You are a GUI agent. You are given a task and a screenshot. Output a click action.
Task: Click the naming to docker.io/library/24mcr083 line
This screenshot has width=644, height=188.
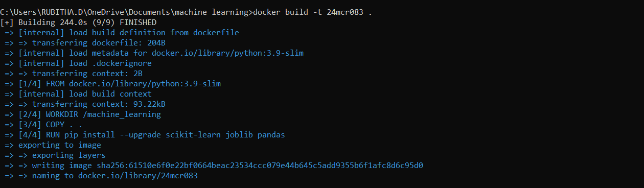point(101,176)
